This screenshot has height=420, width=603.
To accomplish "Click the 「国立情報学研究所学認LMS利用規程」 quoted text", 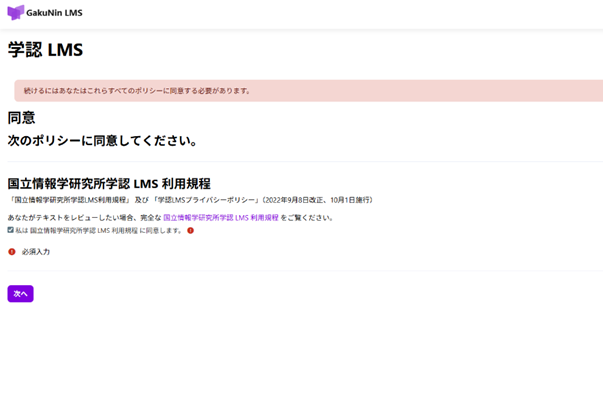I will [64, 201].
